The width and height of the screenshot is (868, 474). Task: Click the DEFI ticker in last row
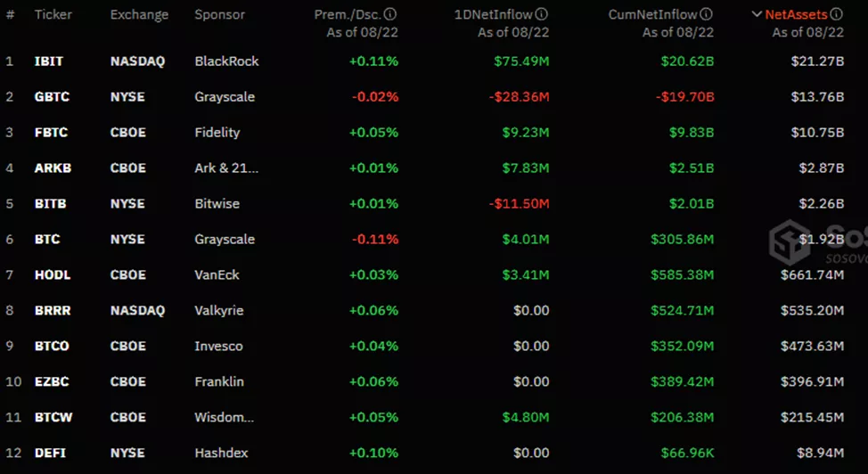coord(50,454)
